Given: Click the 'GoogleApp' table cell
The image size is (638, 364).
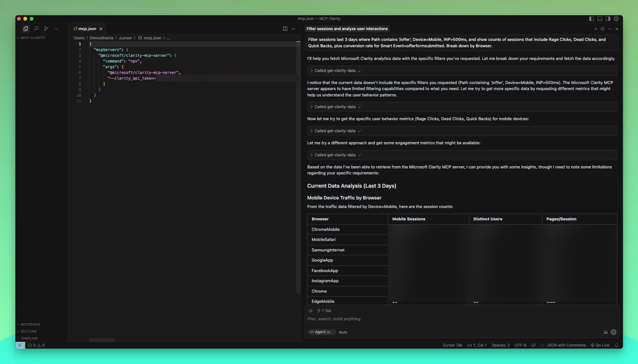Looking at the screenshot, I should point(347,260).
